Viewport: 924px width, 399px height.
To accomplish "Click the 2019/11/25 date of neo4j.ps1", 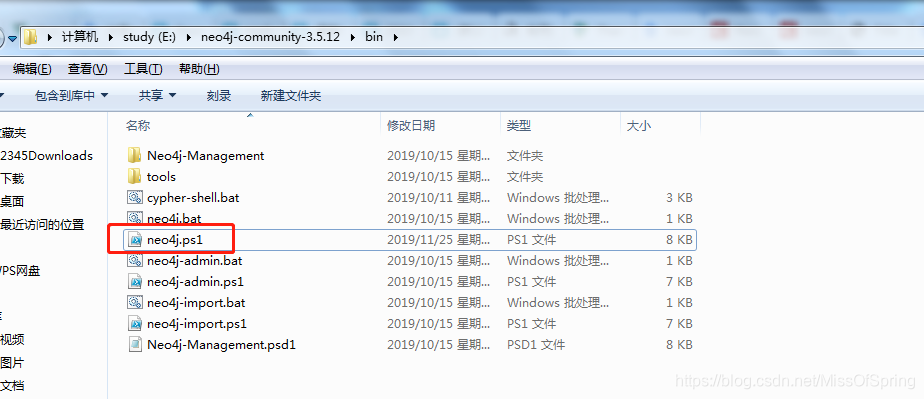I will [x=438, y=239].
